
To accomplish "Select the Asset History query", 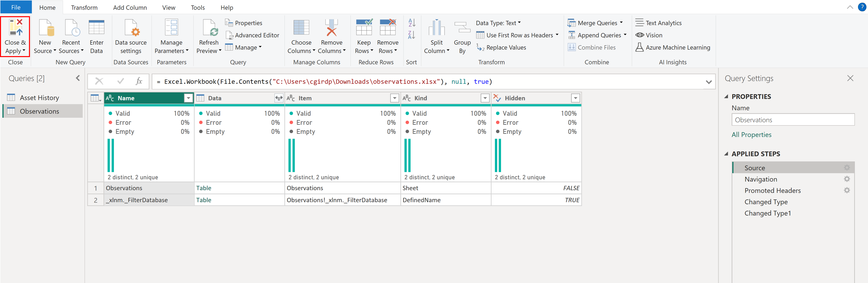I will coord(39,98).
